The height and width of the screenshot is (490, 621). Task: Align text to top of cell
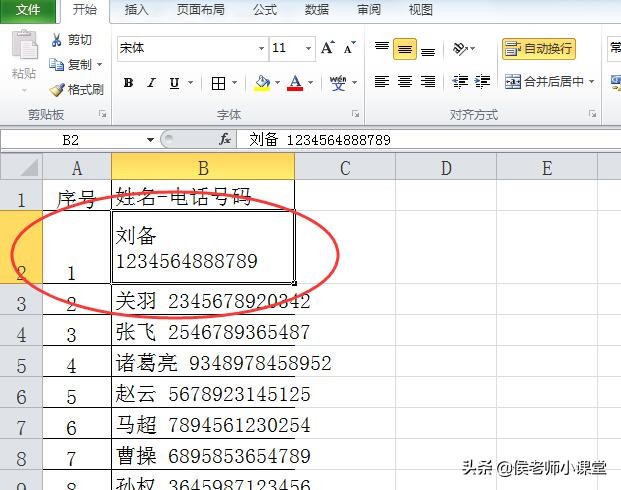pyautogui.click(x=382, y=49)
